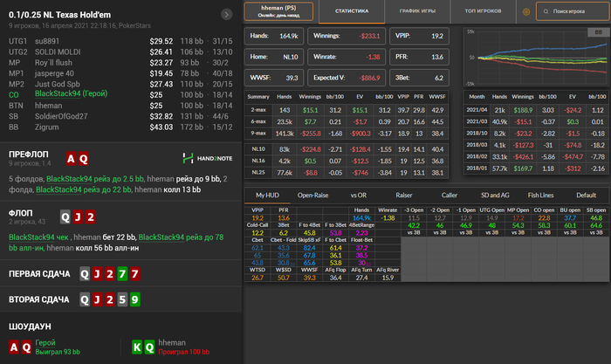Switch to the Fish Lines tab
The image size is (611, 364).
[538, 196]
